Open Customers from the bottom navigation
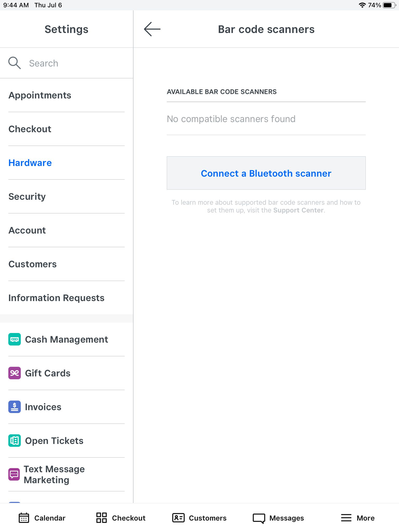 point(199,518)
